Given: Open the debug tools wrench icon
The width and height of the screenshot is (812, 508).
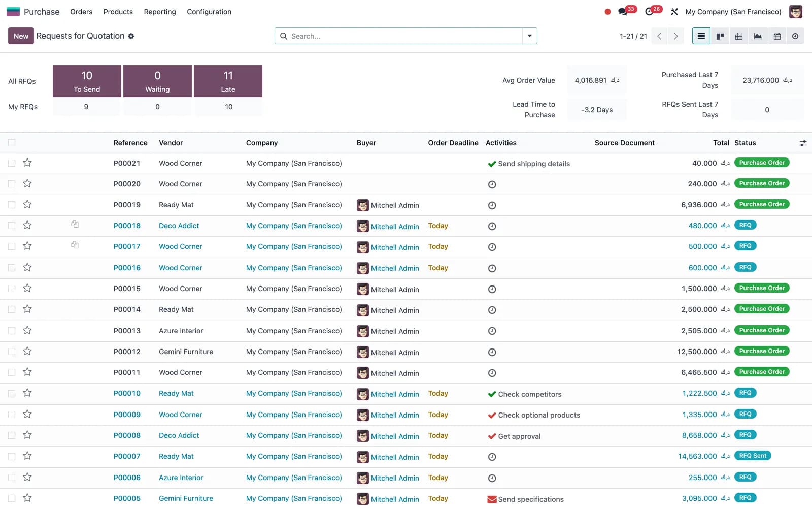Looking at the screenshot, I should click(x=674, y=12).
